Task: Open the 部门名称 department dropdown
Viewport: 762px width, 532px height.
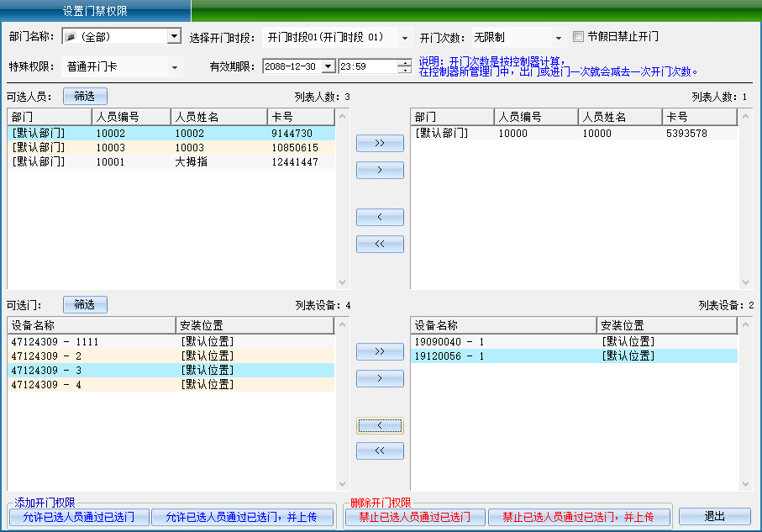Action: pos(173,36)
